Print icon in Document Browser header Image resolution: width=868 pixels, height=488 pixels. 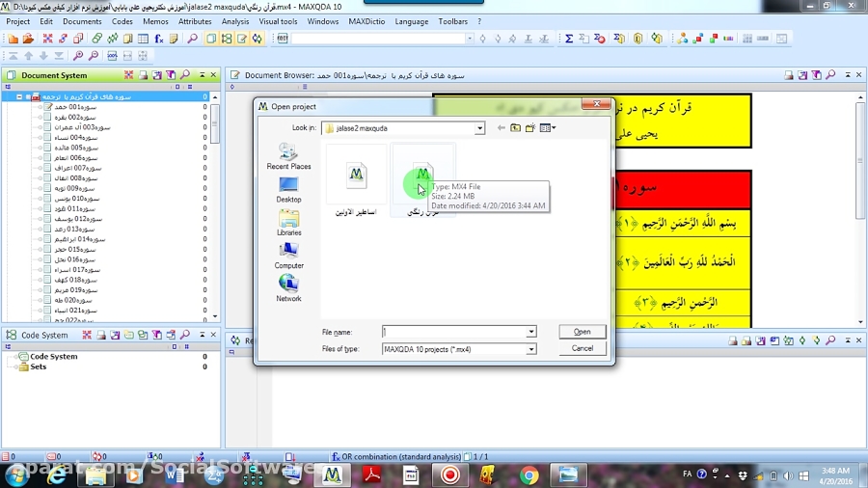coord(788,74)
